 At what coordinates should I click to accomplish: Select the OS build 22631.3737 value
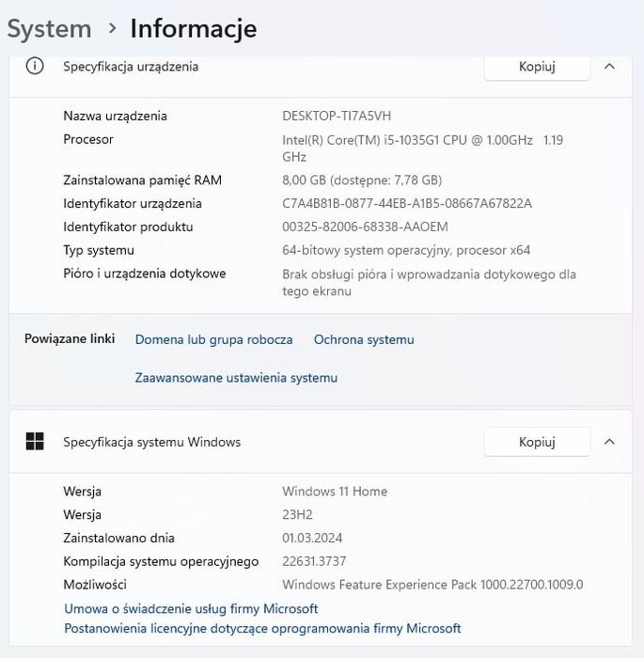point(314,561)
